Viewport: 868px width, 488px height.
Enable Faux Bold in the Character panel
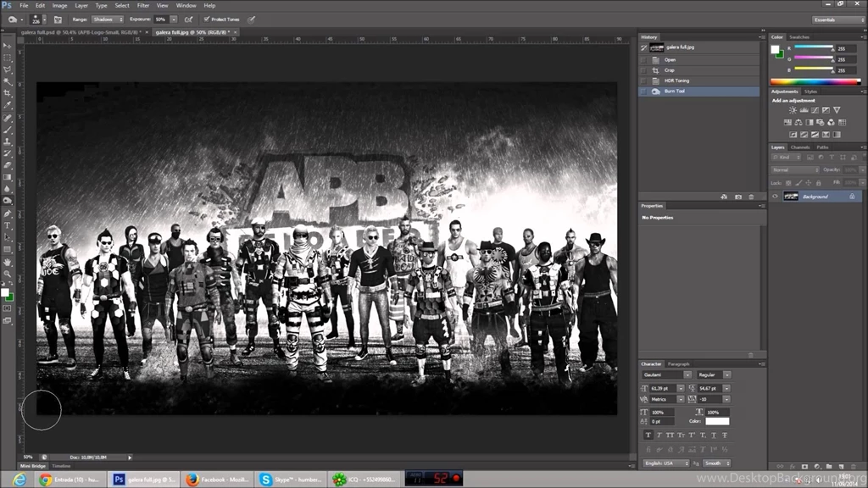pos(648,435)
